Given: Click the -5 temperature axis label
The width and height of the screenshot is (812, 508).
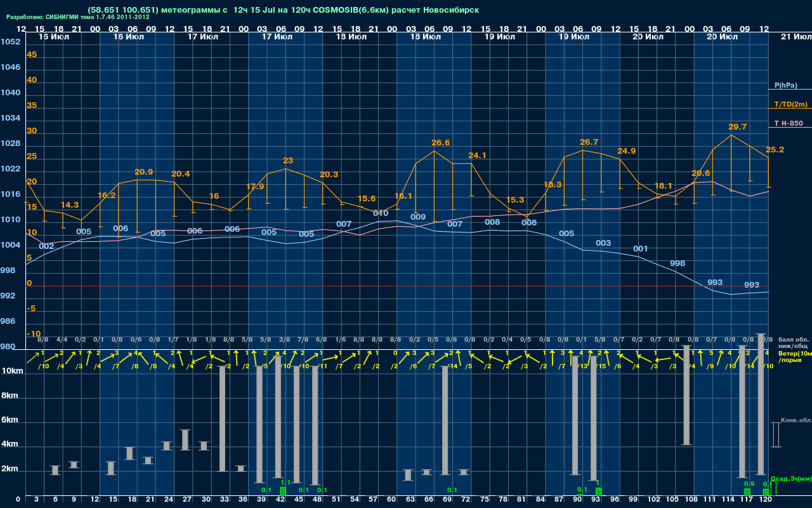Looking at the screenshot, I should coord(32,309).
